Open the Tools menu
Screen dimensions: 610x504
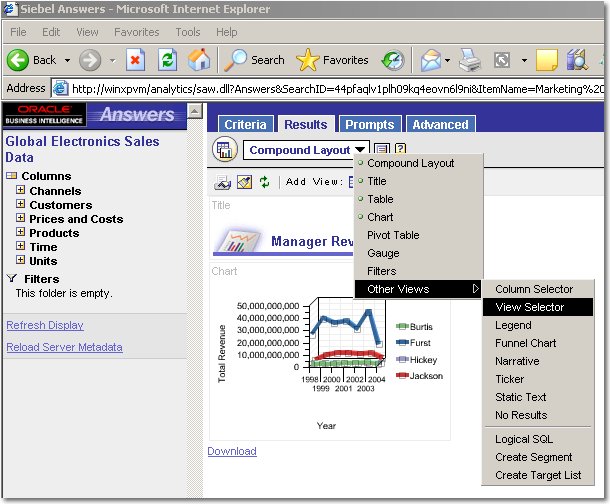pyautogui.click(x=188, y=32)
